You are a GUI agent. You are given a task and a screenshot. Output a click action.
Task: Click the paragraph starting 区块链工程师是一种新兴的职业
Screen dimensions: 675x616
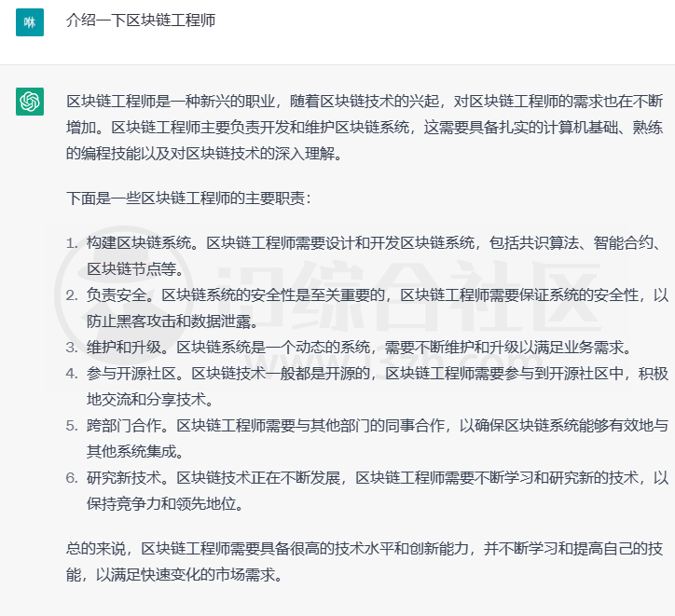(x=365, y=128)
